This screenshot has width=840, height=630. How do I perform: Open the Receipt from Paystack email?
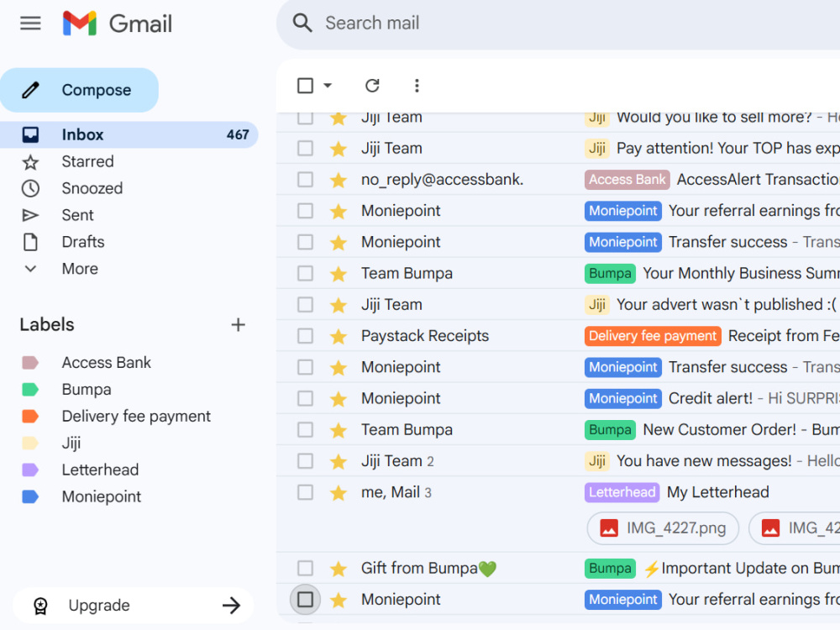(x=783, y=336)
